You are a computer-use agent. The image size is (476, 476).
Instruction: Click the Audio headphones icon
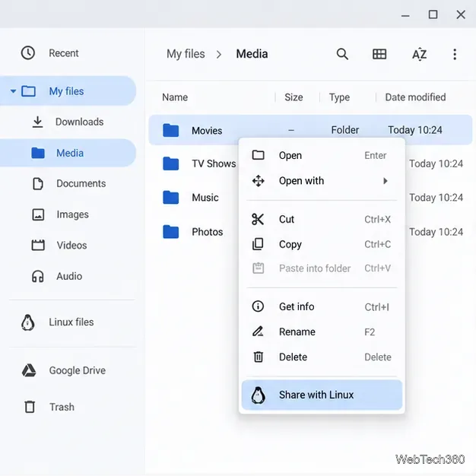click(38, 276)
